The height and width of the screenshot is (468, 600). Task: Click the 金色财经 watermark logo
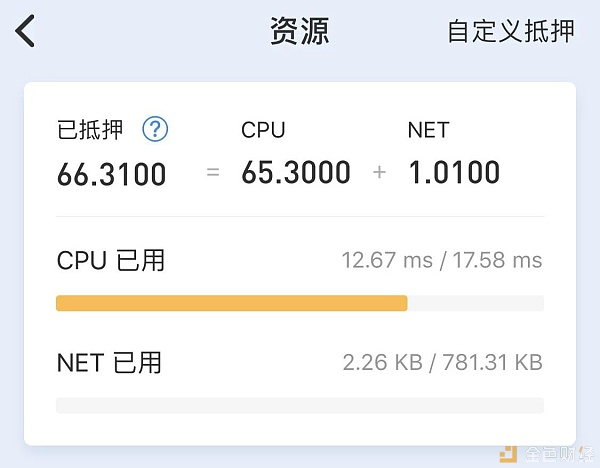[x=548, y=454]
